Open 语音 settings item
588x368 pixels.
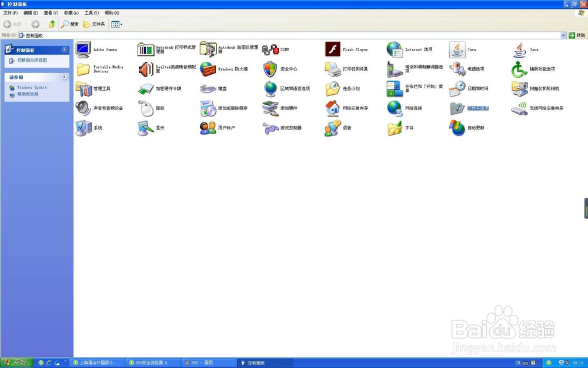pyautogui.click(x=338, y=128)
